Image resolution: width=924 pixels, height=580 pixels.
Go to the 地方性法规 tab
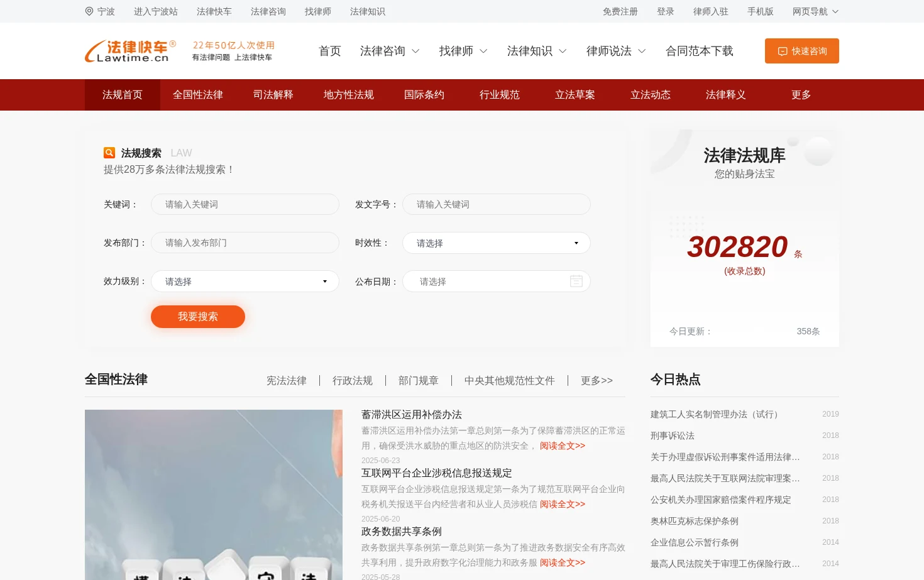point(349,95)
